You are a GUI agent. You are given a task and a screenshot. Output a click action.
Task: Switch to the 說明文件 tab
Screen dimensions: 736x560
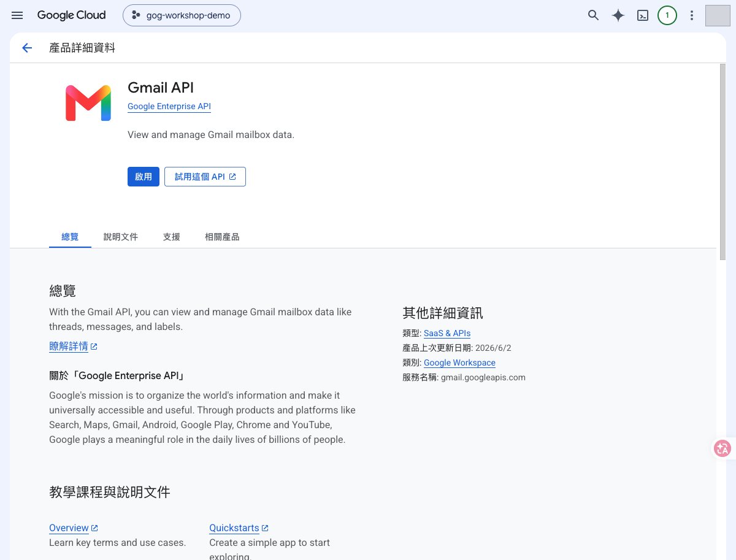tap(121, 237)
